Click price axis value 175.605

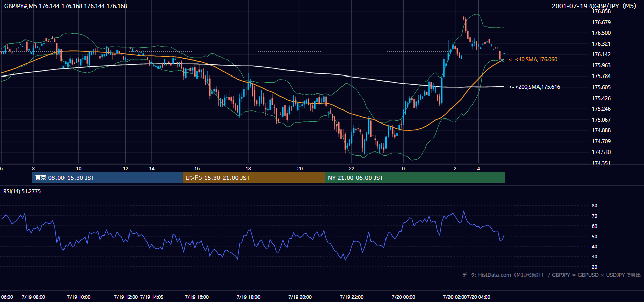601,87
